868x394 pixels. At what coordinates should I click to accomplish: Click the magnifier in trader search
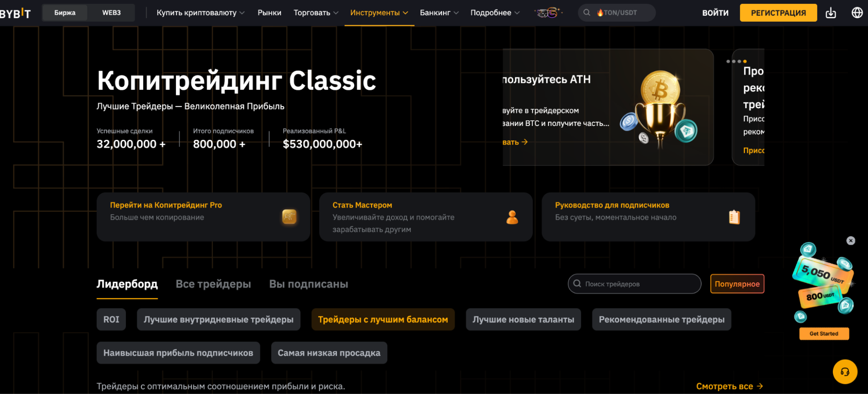(577, 284)
